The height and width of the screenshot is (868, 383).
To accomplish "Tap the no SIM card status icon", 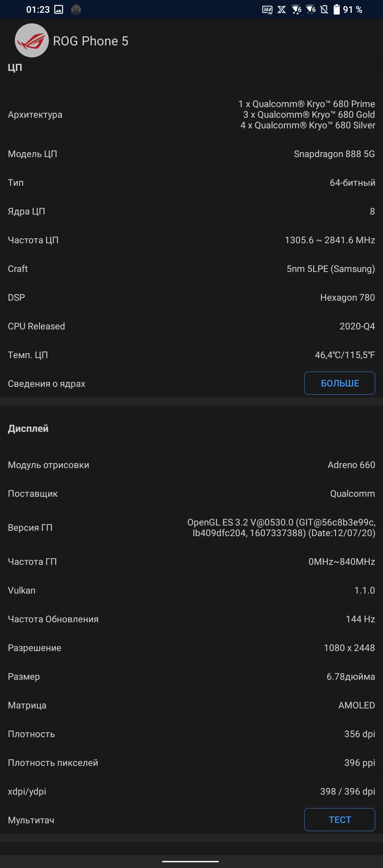I will pyautogui.click(x=324, y=10).
